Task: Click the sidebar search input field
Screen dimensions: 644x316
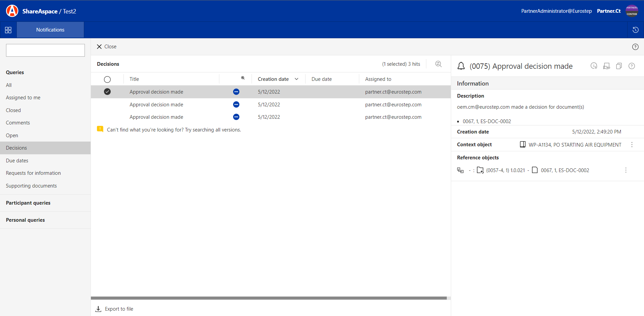Action: (x=45, y=50)
